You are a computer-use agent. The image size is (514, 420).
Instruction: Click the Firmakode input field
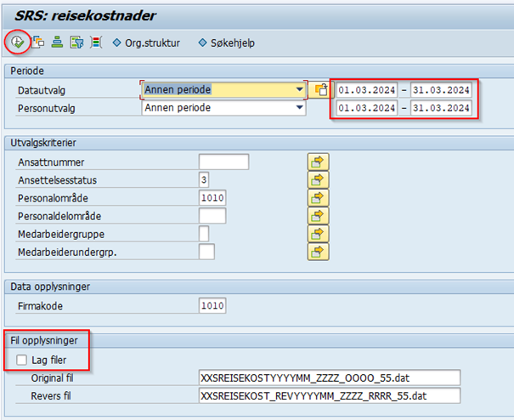click(x=212, y=306)
